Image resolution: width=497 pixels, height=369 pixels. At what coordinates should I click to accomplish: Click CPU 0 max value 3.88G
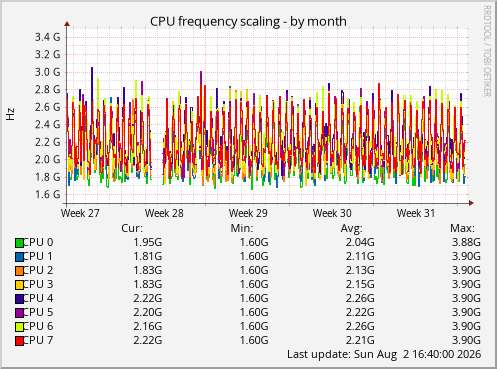point(466,242)
